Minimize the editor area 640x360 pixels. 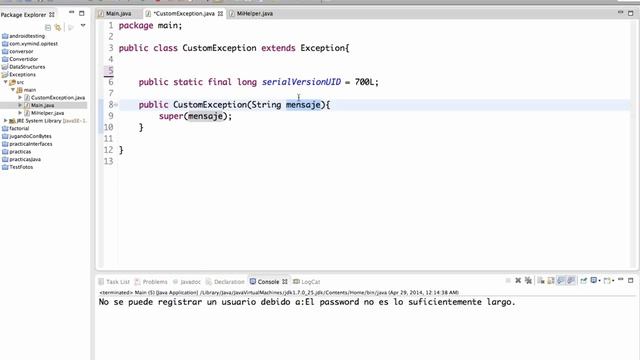[620, 12]
